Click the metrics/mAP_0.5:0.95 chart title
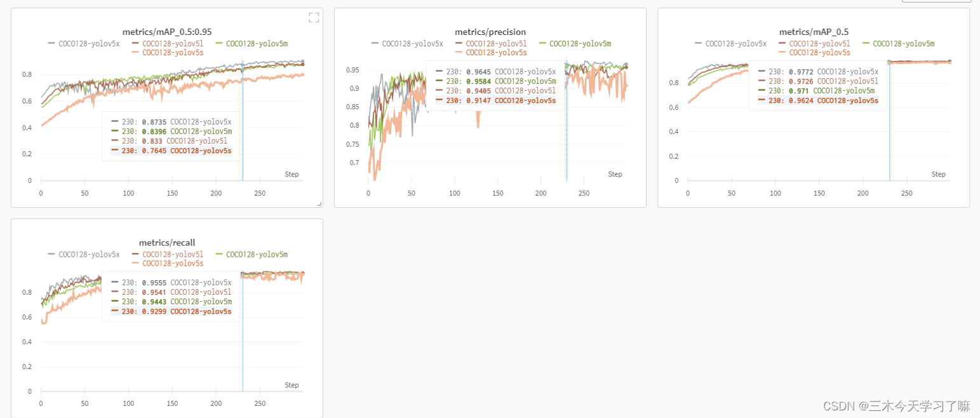 tap(166, 32)
